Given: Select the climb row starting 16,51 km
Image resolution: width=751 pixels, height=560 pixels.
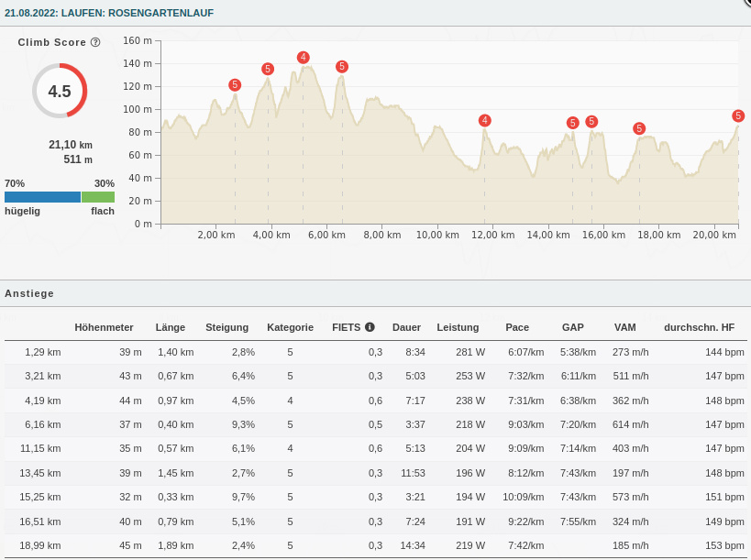Looking at the screenshot, I should point(376,522).
